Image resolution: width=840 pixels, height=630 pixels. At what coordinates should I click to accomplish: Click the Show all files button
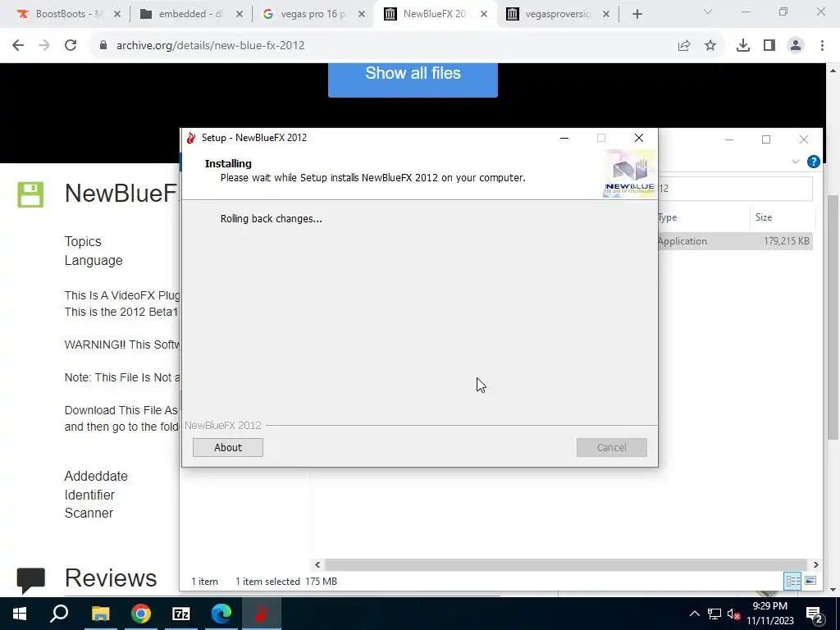413,80
